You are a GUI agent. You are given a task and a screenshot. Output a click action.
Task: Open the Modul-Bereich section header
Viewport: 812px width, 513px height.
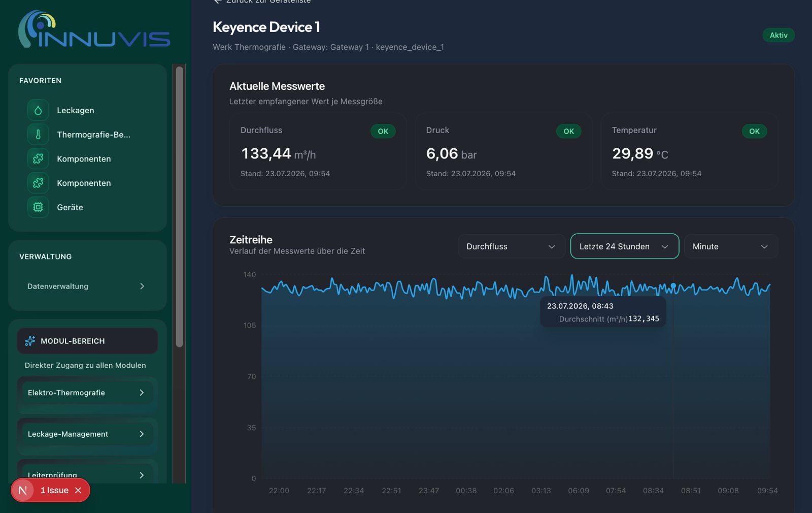click(x=87, y=341)
